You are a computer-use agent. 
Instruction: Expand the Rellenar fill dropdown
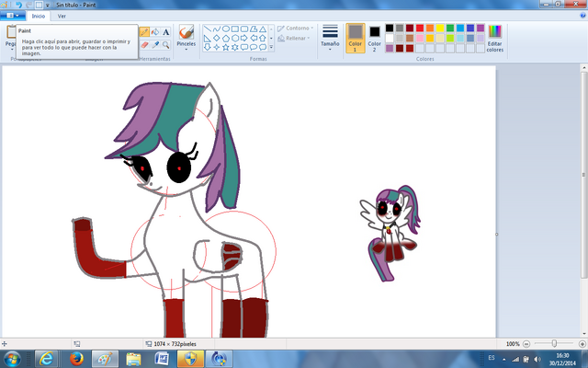coord(294,39)
